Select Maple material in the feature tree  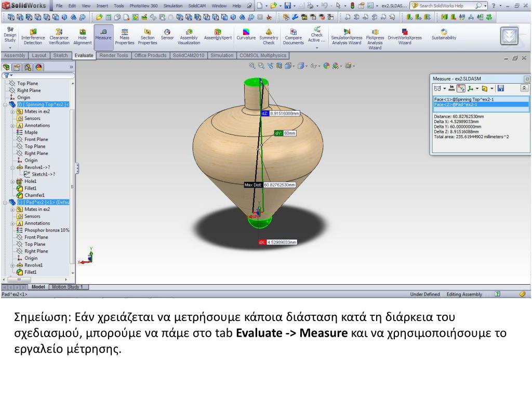click(31, 132)
